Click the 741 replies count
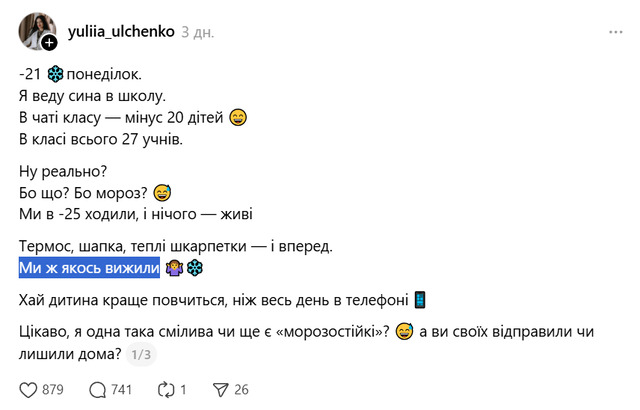 (x=122, y=389)
